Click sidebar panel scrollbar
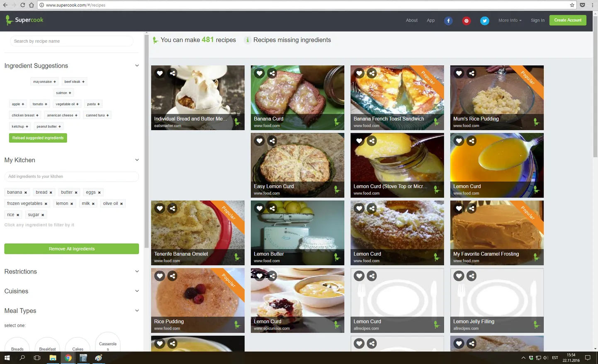The width and height of the screenshot is (598, 364). coord(146,141)
